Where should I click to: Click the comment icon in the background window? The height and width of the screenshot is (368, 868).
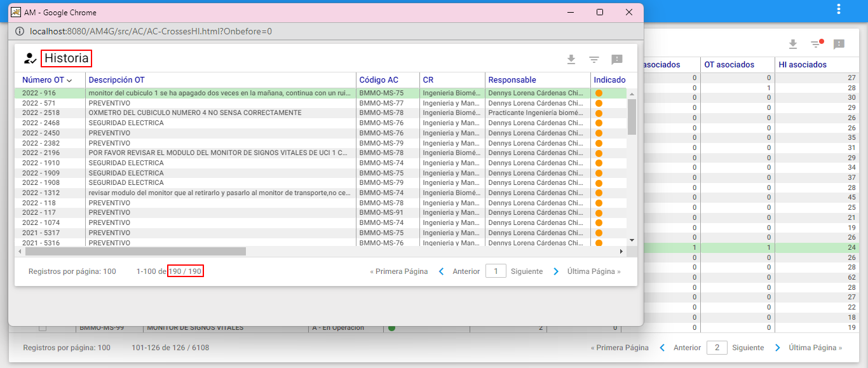click(839, 44)
